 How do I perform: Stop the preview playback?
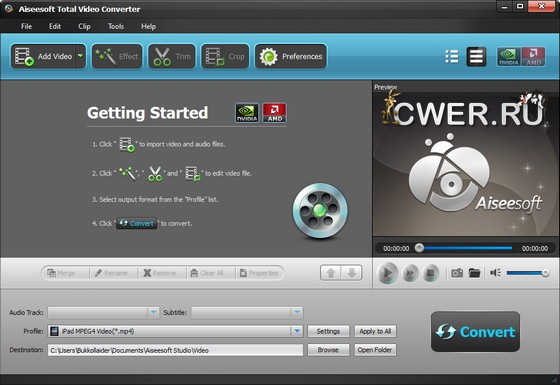tap(431, 273)
